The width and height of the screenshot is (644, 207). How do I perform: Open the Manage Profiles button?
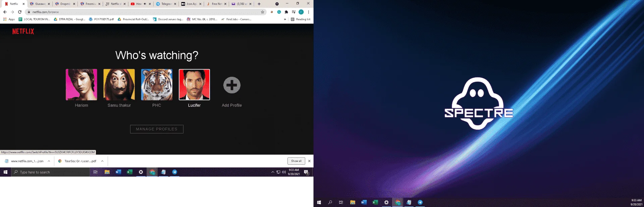(x=157, y=129)
